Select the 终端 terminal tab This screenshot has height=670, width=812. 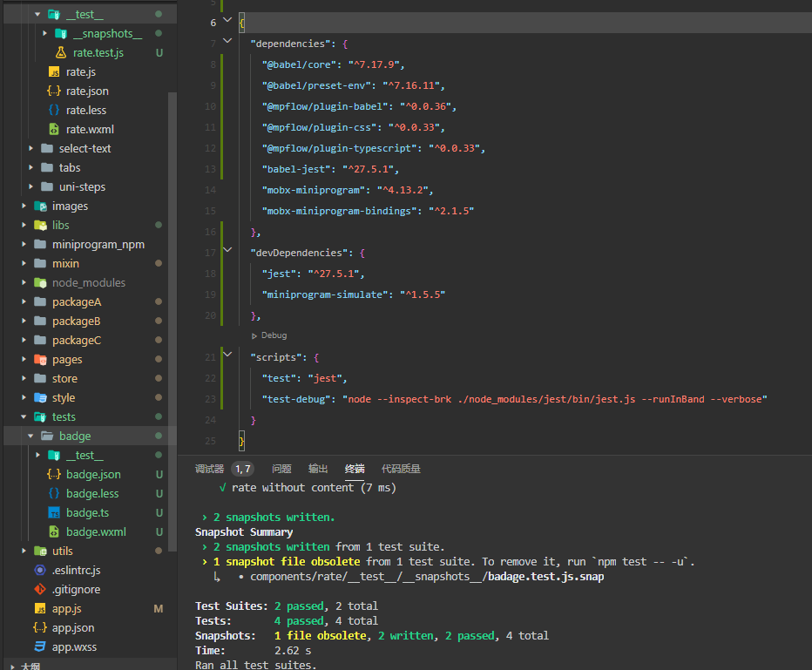click(355, 469)
